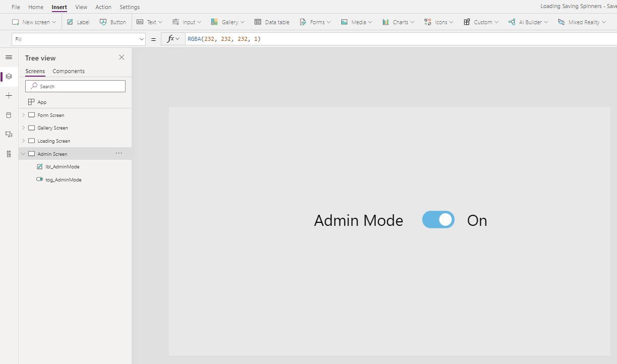The width and height of the screenshot is (617, 364).
Task: Collapse the left navigation with the hamburger icon
Action: 9,57
